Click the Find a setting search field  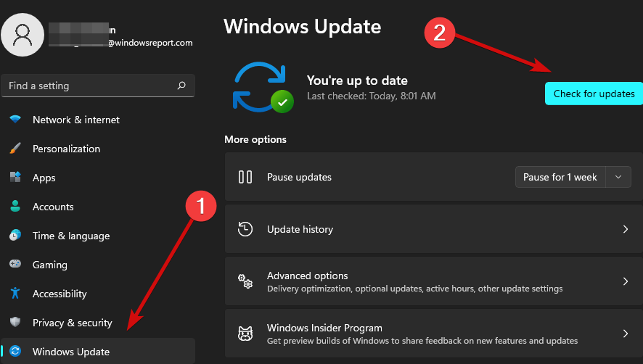[x=97, y=86]
